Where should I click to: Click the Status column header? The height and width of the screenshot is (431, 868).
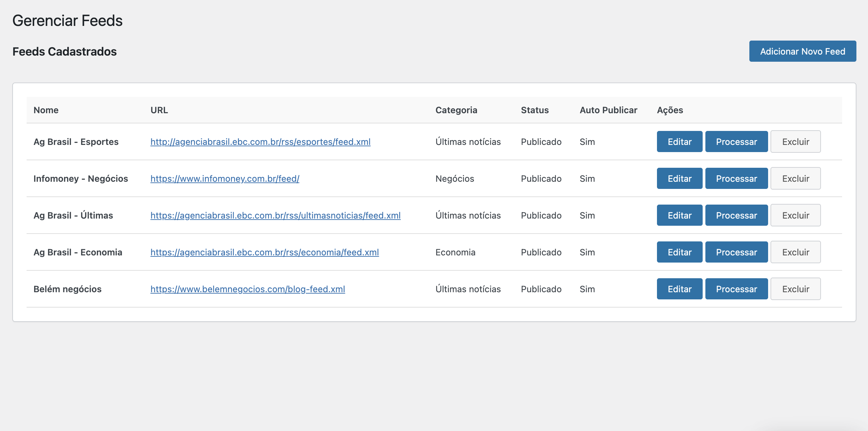click(x=535, y=110)
